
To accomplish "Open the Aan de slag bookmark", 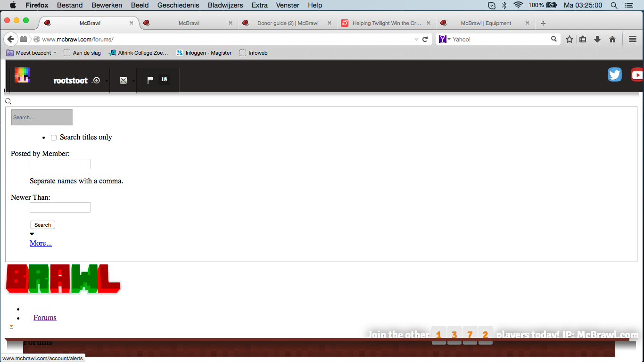I will point(82,53).
